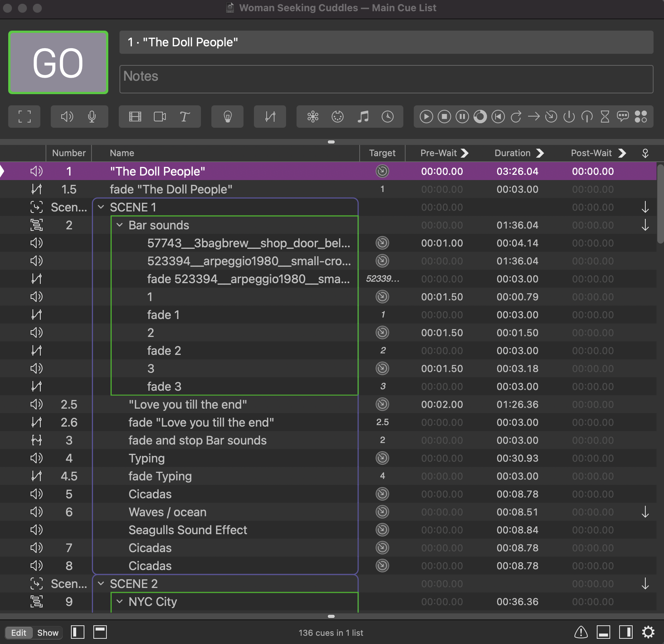Viewport: 664px width, 644px height.
Task: Click the auto-continue arrow on Waves / ocean
Action: pyautogui.click(x=645, y=512)
